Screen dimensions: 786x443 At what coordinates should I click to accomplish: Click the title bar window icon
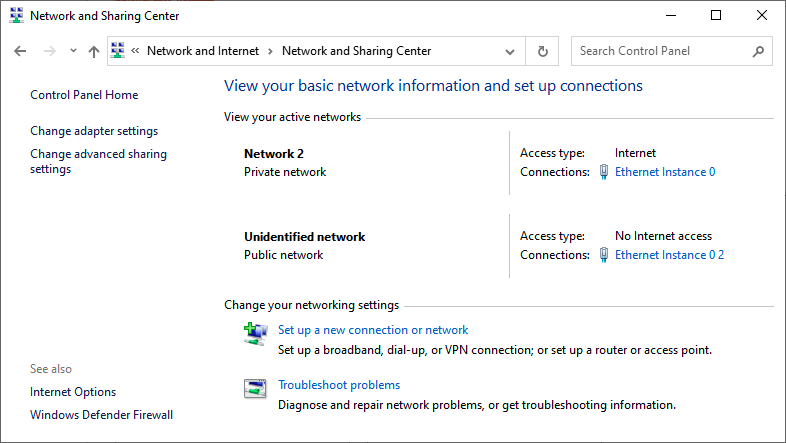click(17, 16)
